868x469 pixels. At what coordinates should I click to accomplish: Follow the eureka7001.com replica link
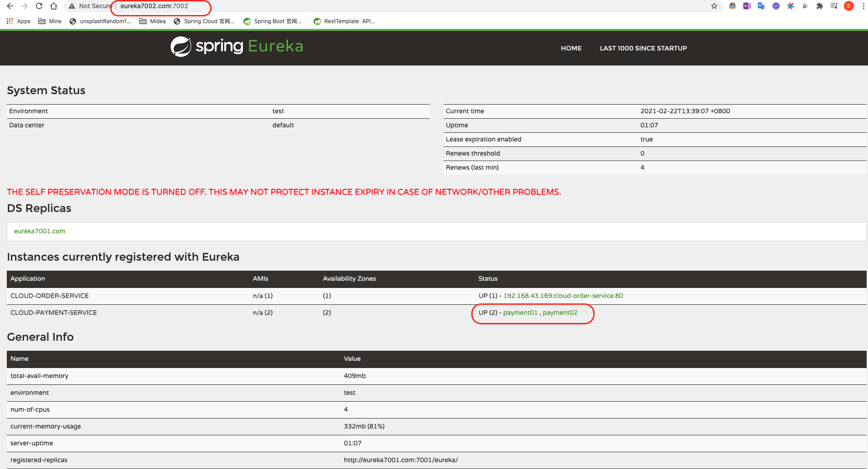[40, 231]
